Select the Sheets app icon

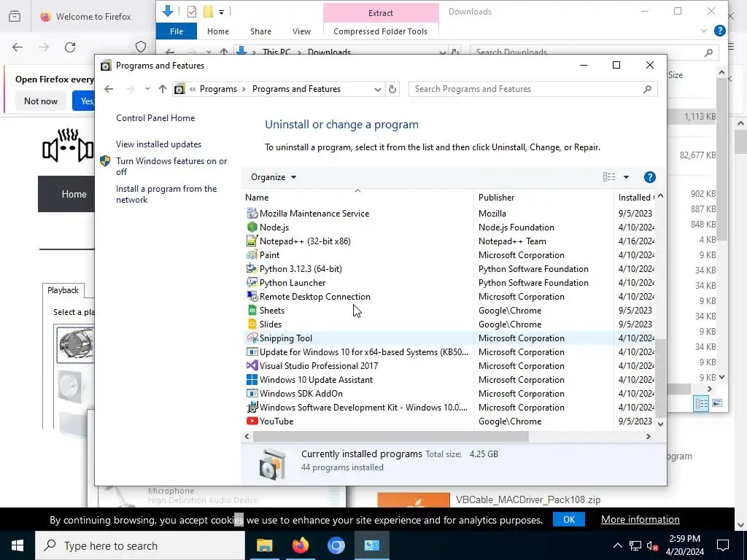pos(252,310)
